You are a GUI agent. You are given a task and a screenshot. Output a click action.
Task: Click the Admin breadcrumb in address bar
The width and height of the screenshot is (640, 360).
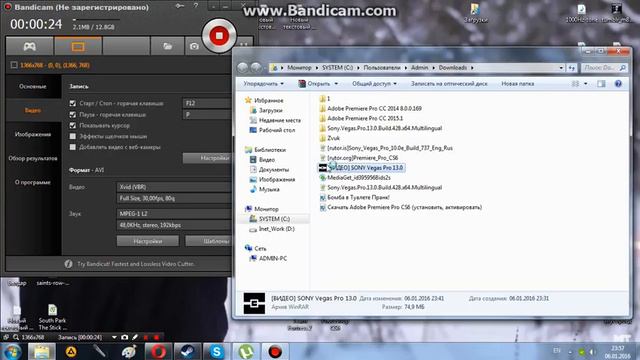coord(419,68)
